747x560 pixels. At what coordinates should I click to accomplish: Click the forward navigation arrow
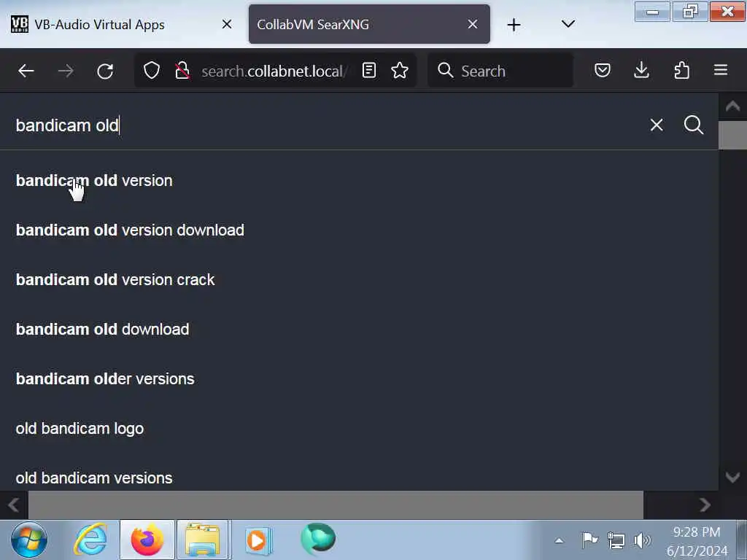[x=66, y=71]
